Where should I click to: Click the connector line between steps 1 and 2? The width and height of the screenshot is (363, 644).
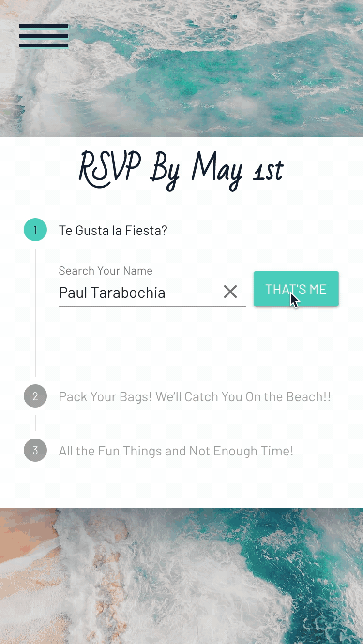(x=36, y=314)
